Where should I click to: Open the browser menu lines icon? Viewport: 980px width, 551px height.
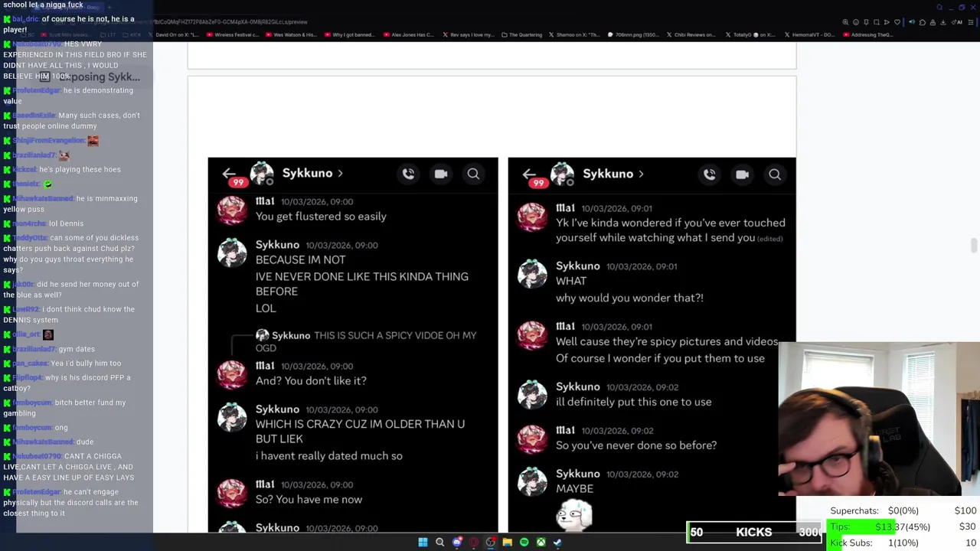tap(971, 22)
